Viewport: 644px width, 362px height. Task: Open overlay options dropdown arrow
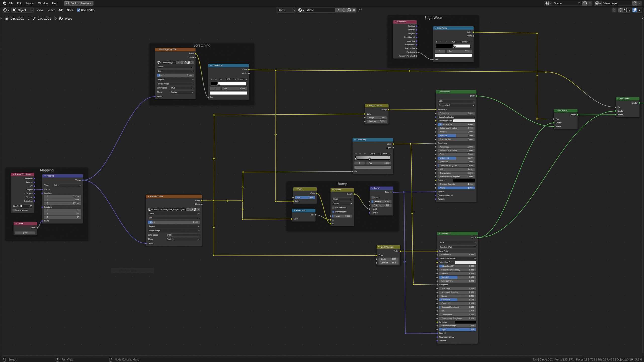(639, 10)
